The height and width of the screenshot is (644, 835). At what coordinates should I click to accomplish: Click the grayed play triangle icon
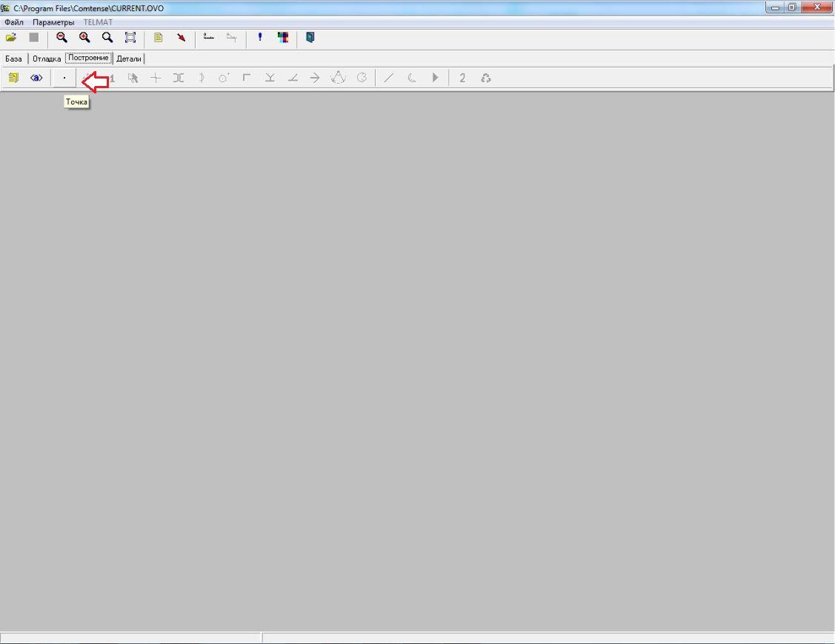click(435, 79)
